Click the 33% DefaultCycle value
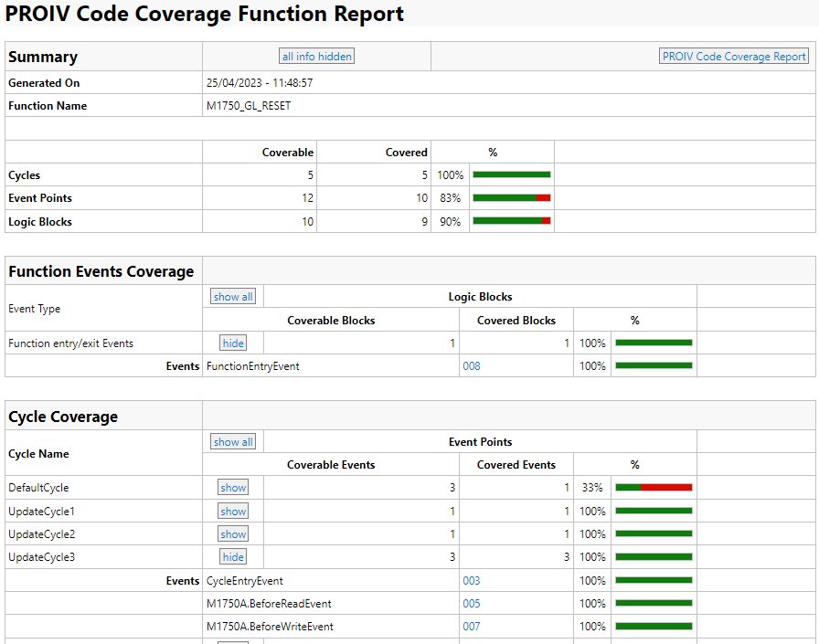Screen dimensions: 819x644 coord(592,488)
